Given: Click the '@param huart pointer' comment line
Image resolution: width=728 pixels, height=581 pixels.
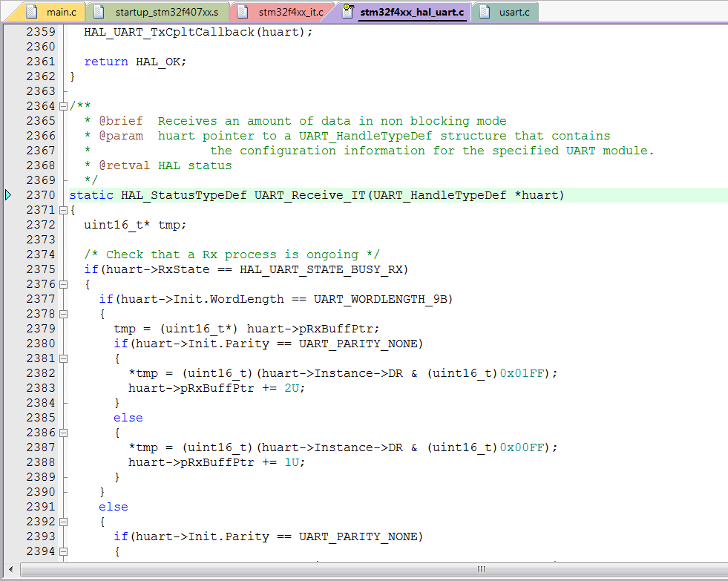Looking at the screenshot, I should point(347,136).
